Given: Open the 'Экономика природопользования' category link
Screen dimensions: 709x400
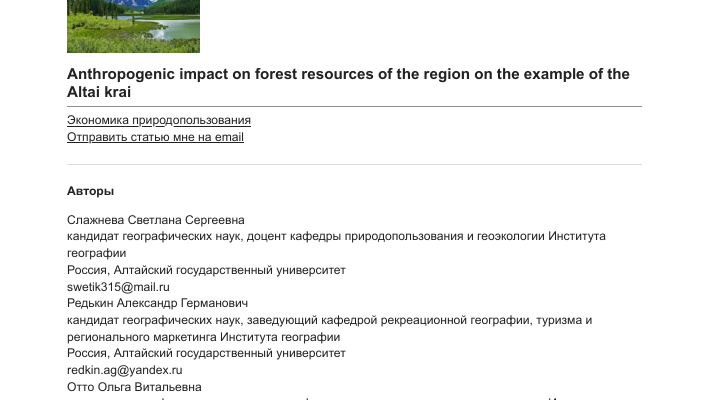Looking at the screenshot, I should 159,120.
